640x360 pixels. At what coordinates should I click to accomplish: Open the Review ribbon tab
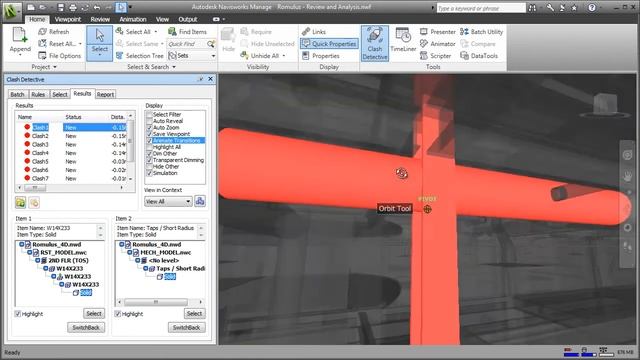pos(100,19)
